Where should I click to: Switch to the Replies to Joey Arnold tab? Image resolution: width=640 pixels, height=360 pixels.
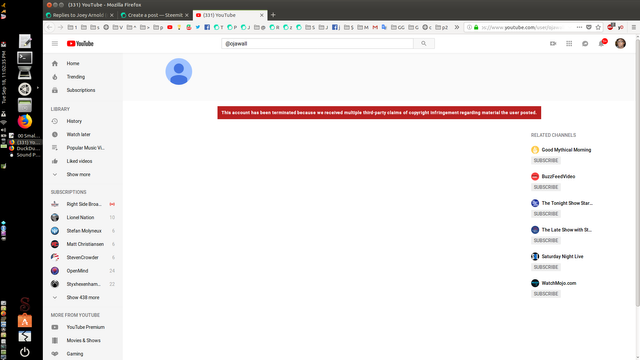pos(78,15)
